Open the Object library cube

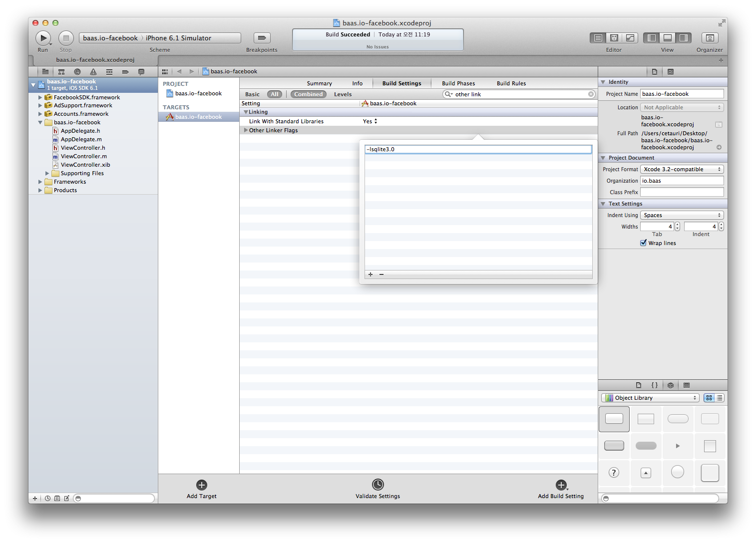(671, 385)
